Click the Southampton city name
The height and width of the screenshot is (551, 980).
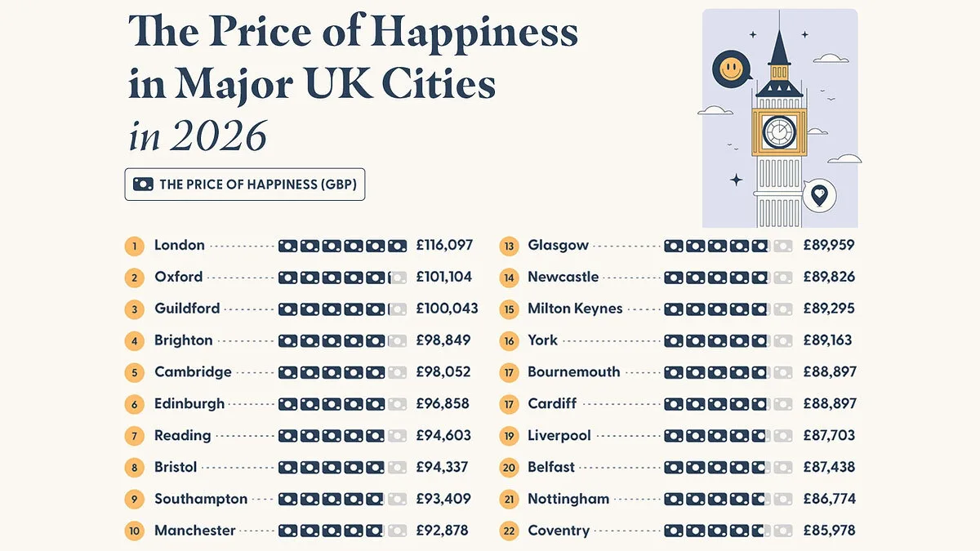[x=201, y=499]
